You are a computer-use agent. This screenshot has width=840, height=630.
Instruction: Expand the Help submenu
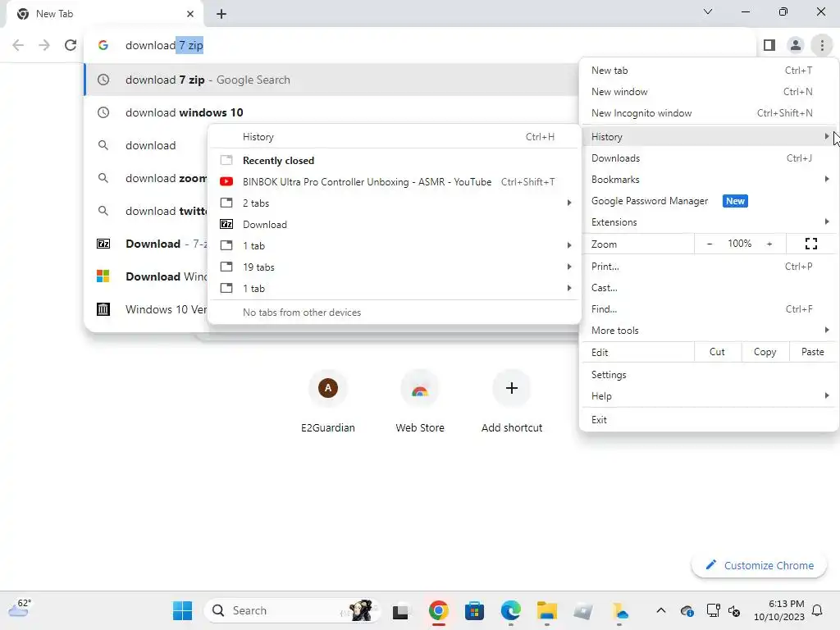pyautogui.click(x=709, y=396)
